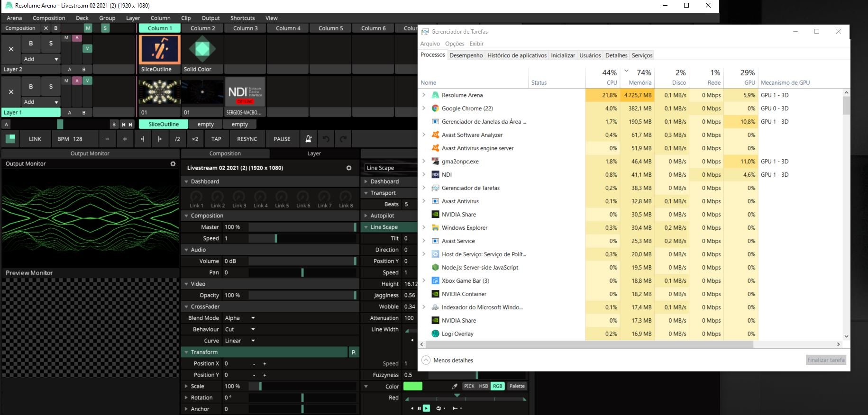The width and height of the screenshot is (868, 415).
Task: Click the green Color swatch
Action: [x=412, y=386]
